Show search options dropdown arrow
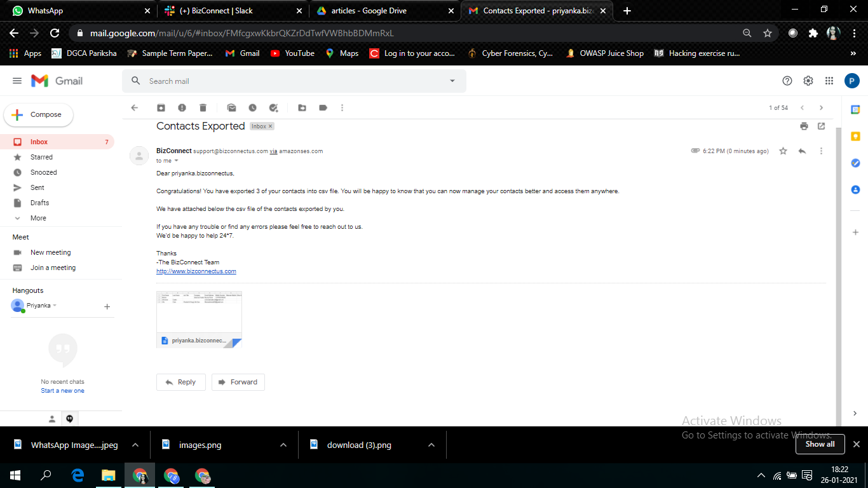This screenshot has height=488, width=868. tap(452, 81)
